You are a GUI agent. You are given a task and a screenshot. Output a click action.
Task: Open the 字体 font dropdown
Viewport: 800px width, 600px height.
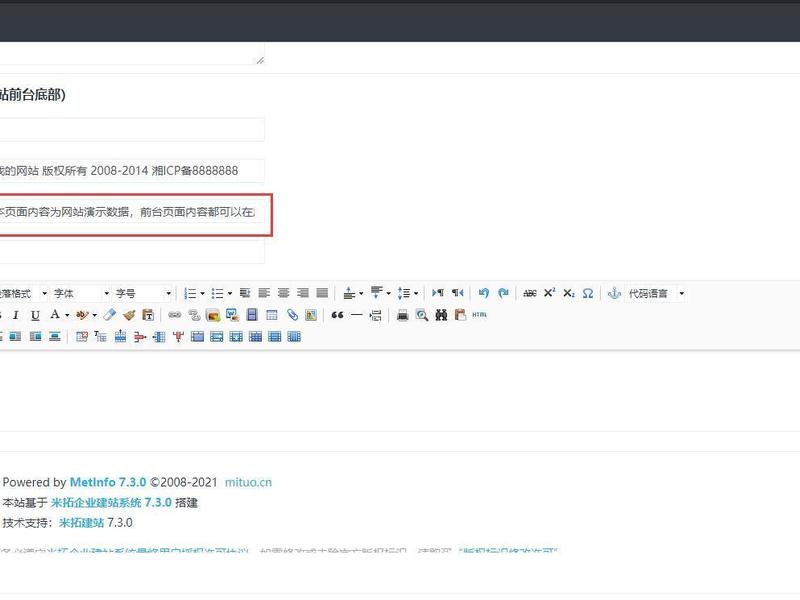click(82, 293)
